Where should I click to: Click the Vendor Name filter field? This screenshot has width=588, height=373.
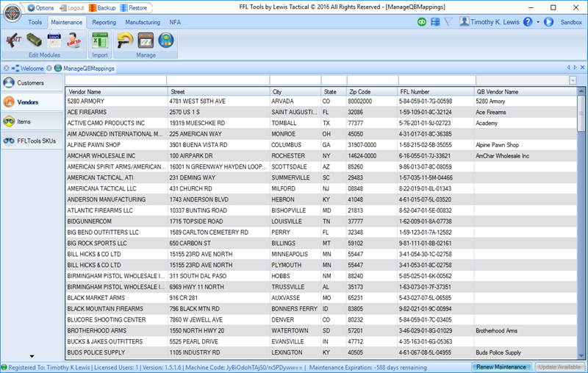click(115, 80)
